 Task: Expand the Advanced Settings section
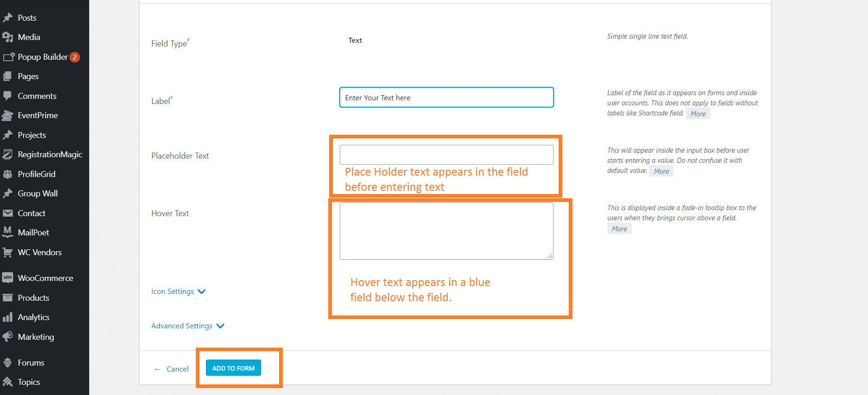(x=187, y=326)
